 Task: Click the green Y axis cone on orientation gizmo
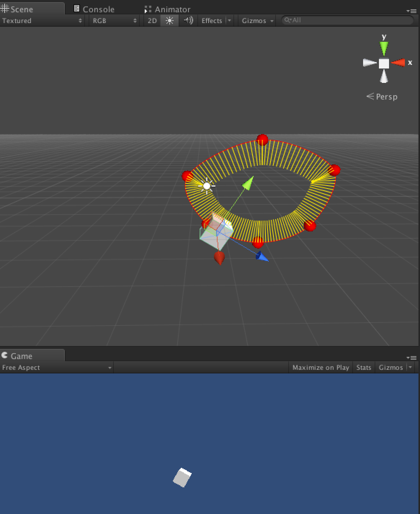point(384,48)
